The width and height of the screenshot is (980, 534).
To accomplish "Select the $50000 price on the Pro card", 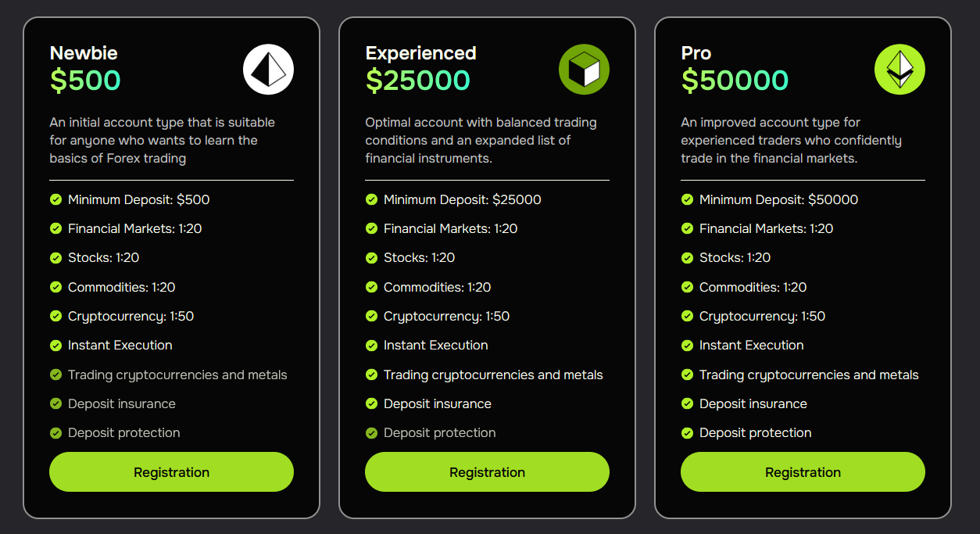I will click(x=735, y=81).
